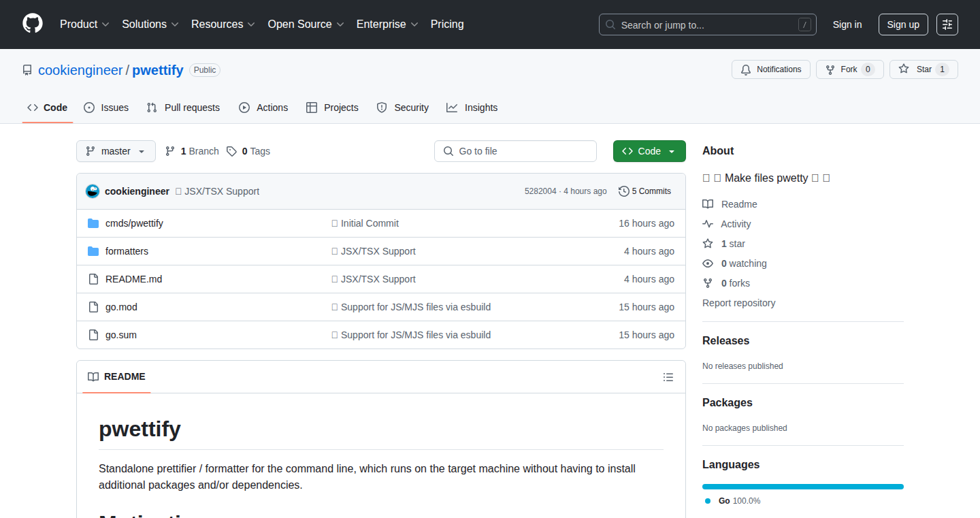Image resolution: width=980 pixels, height=518 pixels.
Task: Click the file icon next to go.mod
Action: (93, 307)
